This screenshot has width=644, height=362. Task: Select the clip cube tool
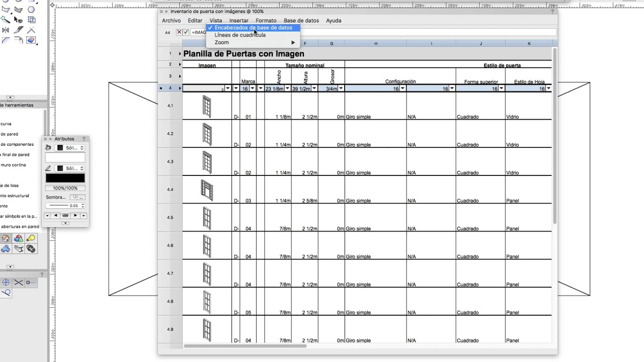[x=31, y=20]
